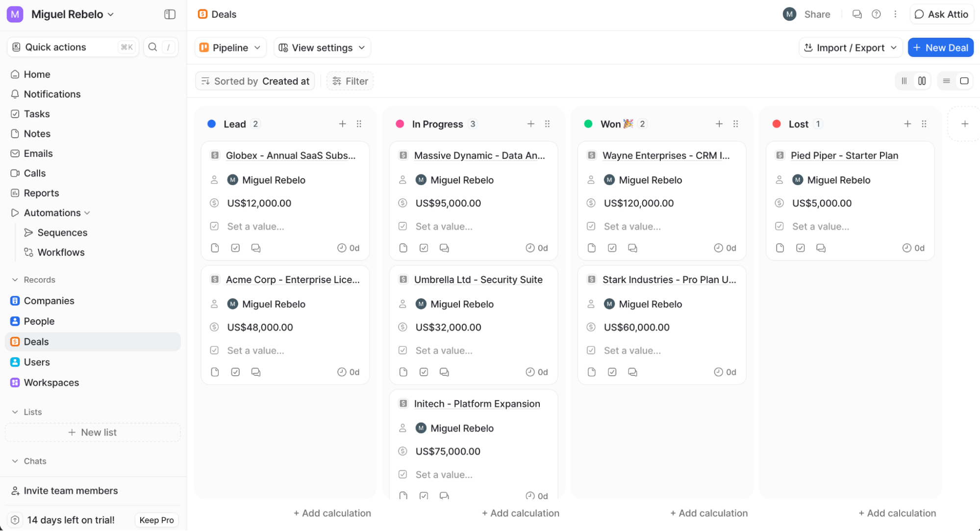The width and height of the screenshot is (980, 531).
Task: Open tasks icon on Massive Dynamic card
Action: (x=424, y=248)
